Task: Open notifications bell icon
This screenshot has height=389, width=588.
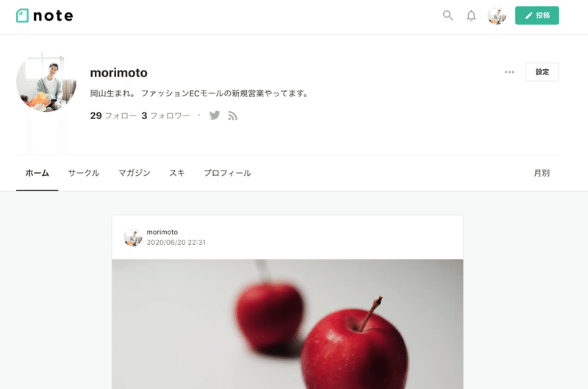Action: (471, 15)
